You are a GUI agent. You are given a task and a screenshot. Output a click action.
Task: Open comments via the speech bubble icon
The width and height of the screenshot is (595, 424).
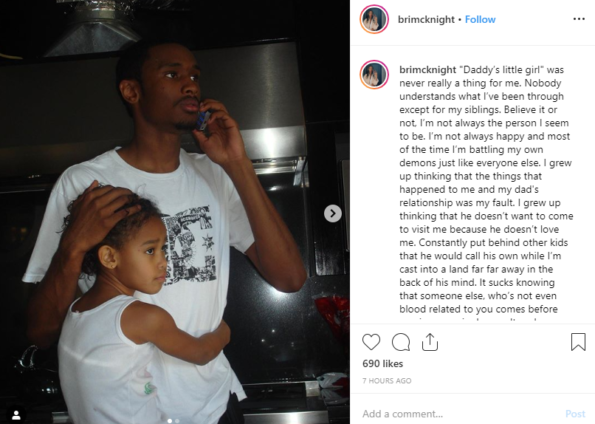[x=401, y=342]
